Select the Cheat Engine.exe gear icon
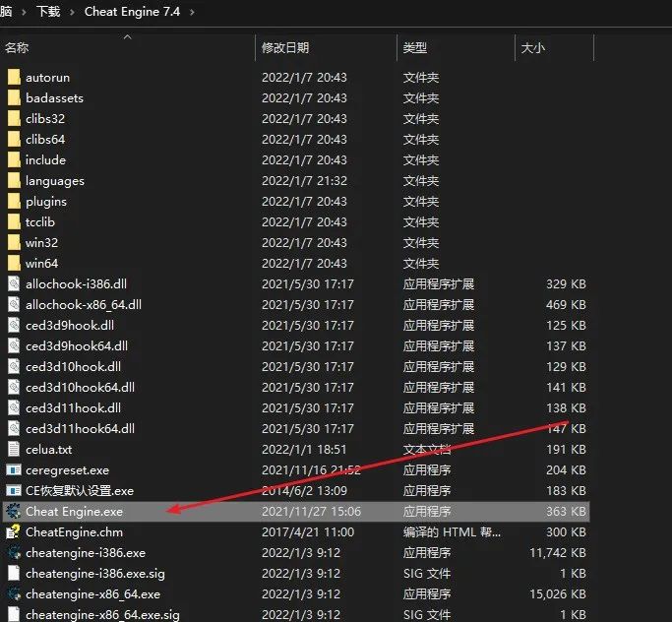Screen dimensions: 672x622 (14, 511)
